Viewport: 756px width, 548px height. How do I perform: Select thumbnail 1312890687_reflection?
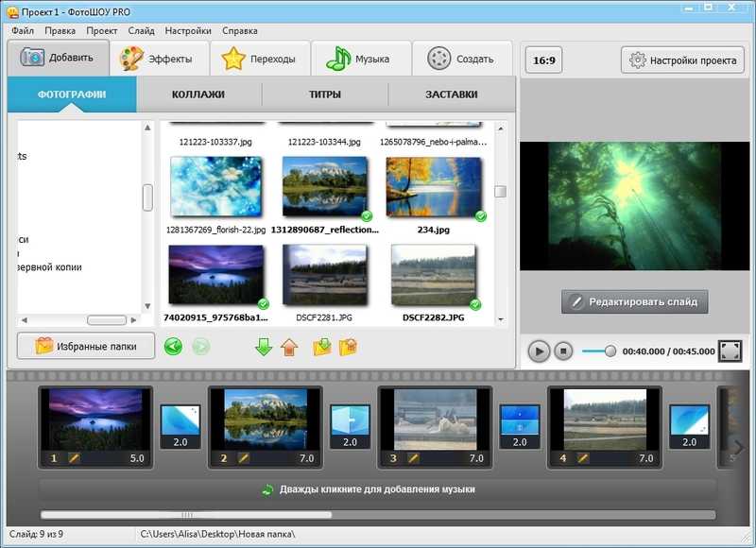pos(325,186)
